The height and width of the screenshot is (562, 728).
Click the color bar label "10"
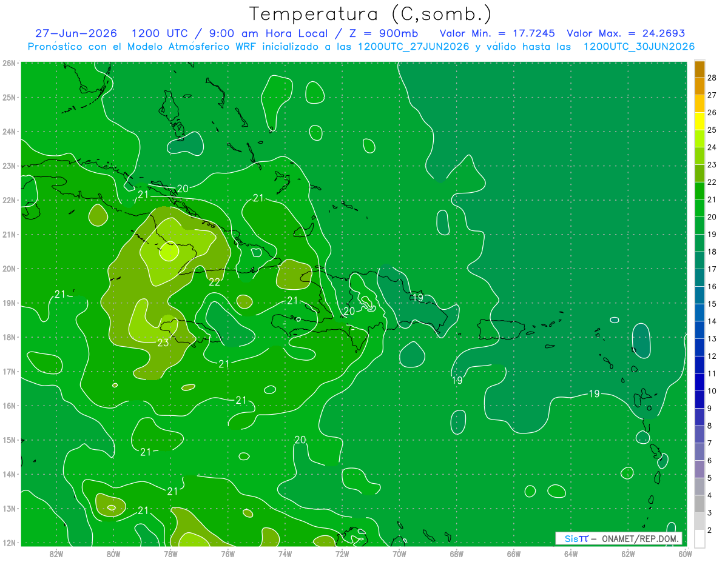712,391
